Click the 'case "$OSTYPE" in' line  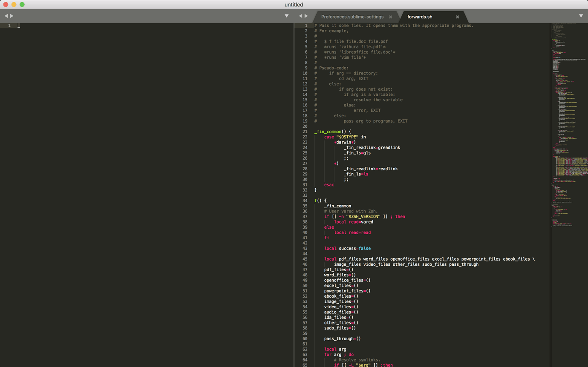[345, 137]
